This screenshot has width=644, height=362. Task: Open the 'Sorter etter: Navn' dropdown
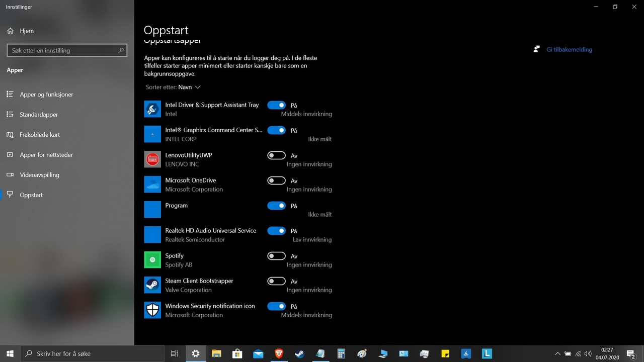pos(173,87)
